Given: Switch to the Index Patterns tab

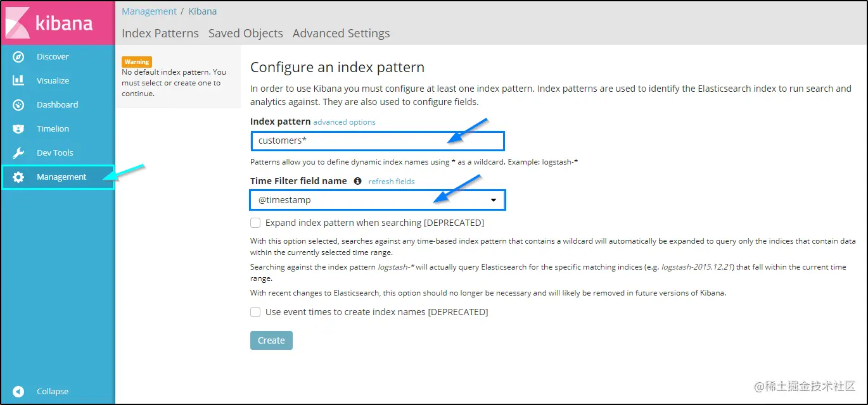Looking at the screenshot, I should [160, 34].
